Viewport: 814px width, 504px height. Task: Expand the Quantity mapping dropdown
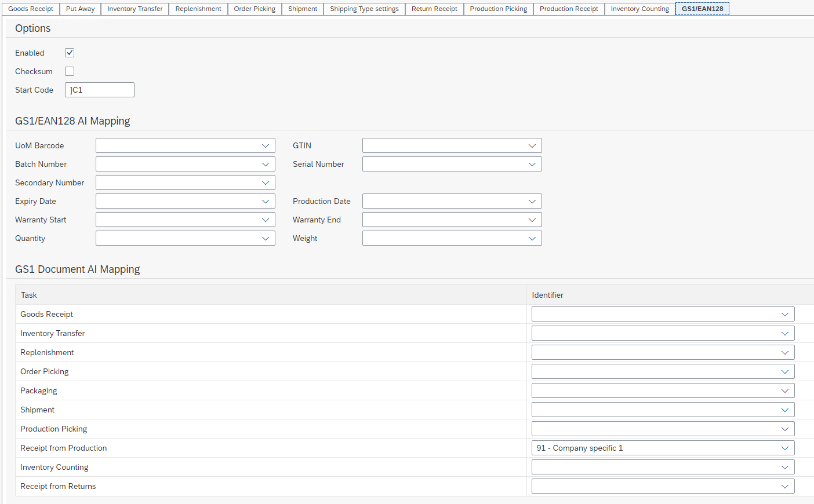[185, 238]
